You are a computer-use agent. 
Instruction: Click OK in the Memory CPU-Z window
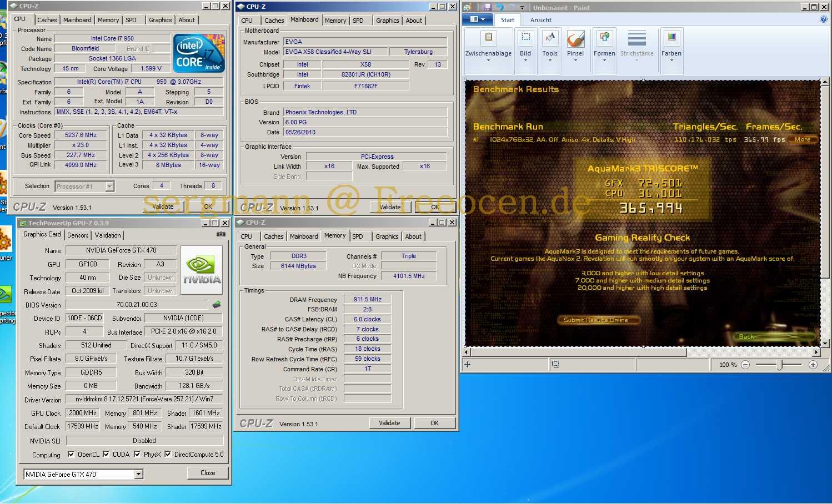point(434,423)
